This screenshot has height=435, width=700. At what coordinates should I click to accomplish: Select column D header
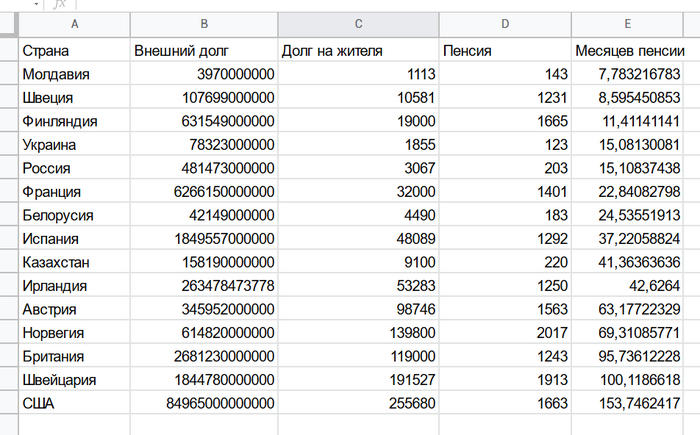click(x=505, y=25)
